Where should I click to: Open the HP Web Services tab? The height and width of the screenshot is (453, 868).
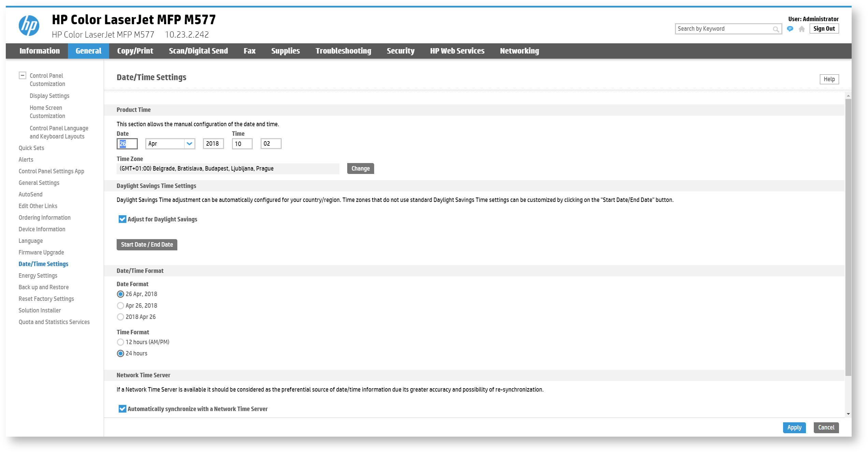point(457,51)
